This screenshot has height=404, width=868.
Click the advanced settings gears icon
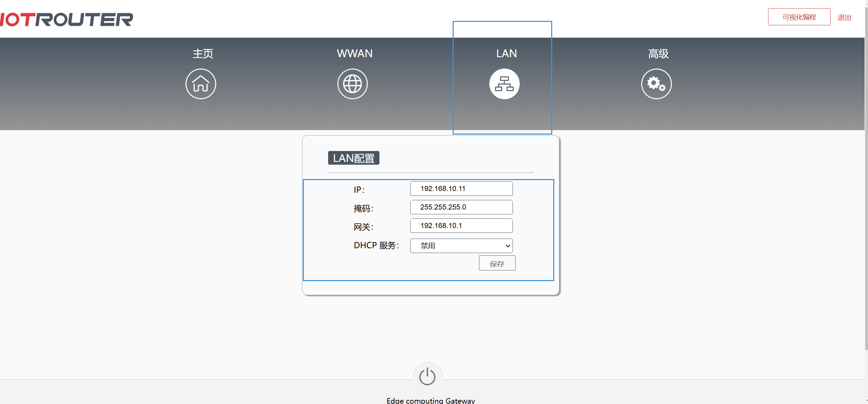pos(656,84)
